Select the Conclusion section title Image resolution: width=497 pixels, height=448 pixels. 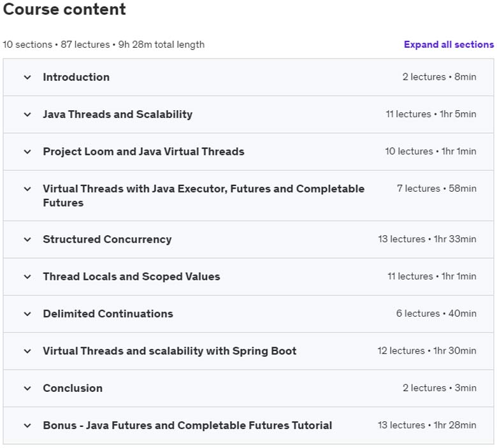point(73,388)
